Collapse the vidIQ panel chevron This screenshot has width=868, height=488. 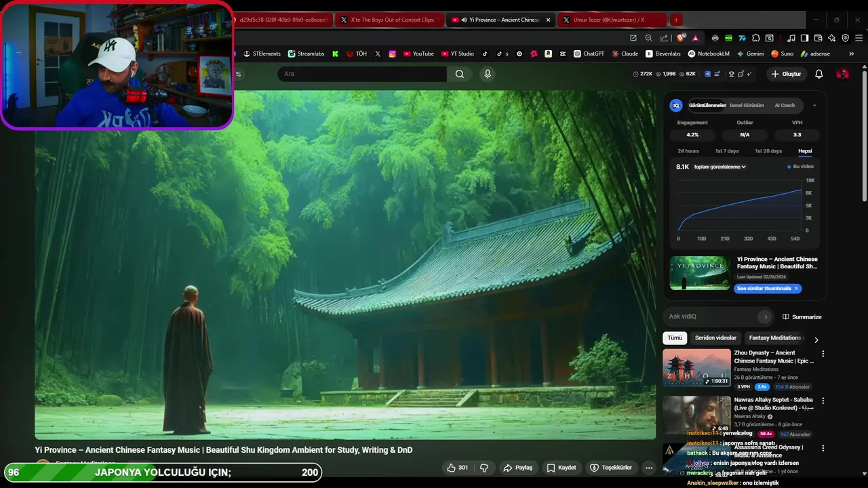point(814,105)
